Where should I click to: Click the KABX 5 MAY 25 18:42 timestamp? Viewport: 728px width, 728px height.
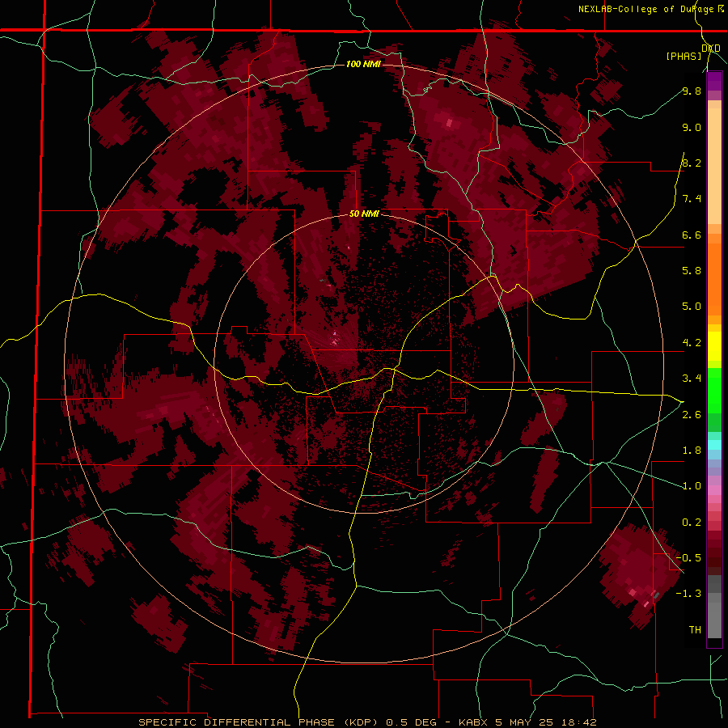pyautogui.click(x=527, y=722)
